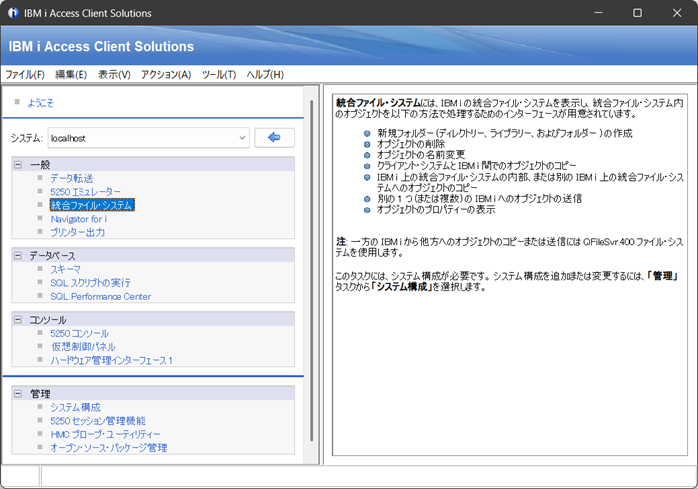
Task: Open the アクション(A) menu
Action: [x=165, y=74]
